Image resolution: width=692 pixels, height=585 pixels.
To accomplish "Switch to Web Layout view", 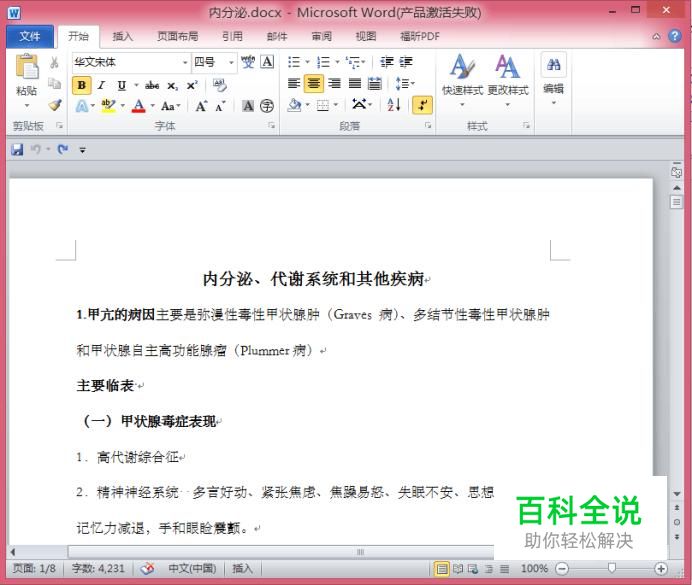I will 473,569.
